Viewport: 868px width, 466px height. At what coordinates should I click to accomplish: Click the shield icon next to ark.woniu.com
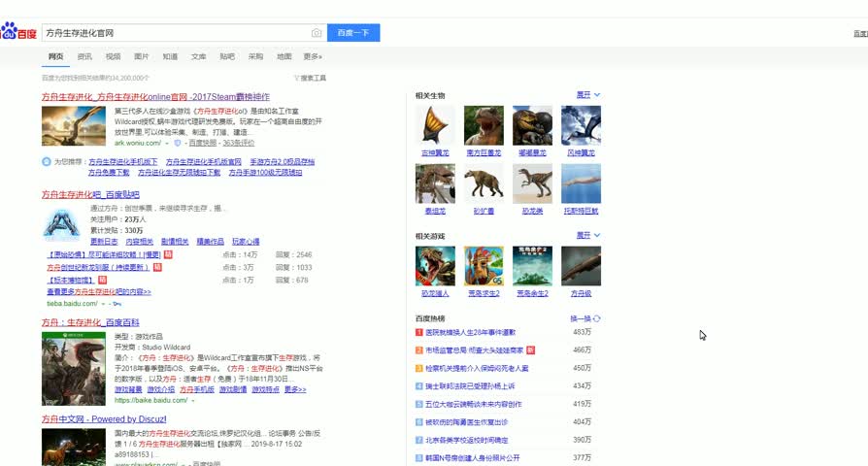pos(178,143)
